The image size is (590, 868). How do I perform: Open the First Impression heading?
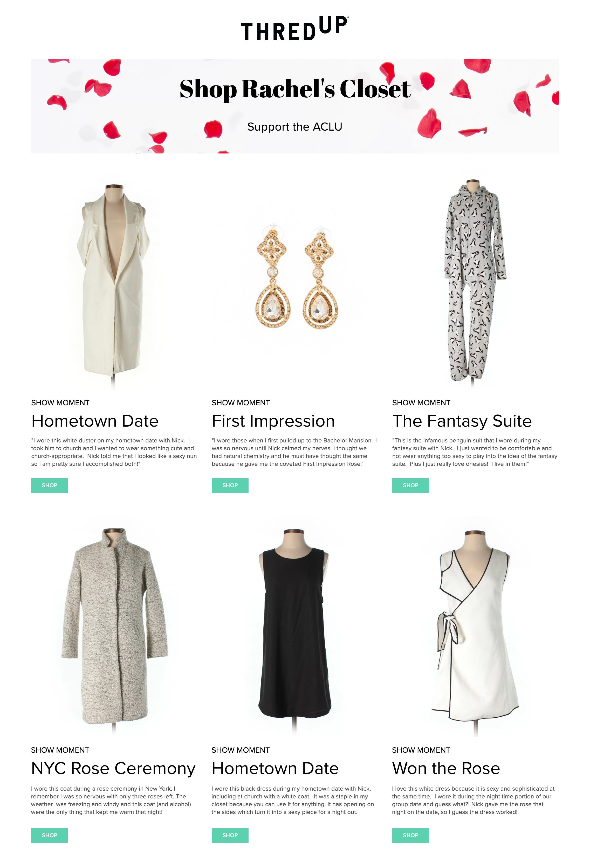click(273, 421)
